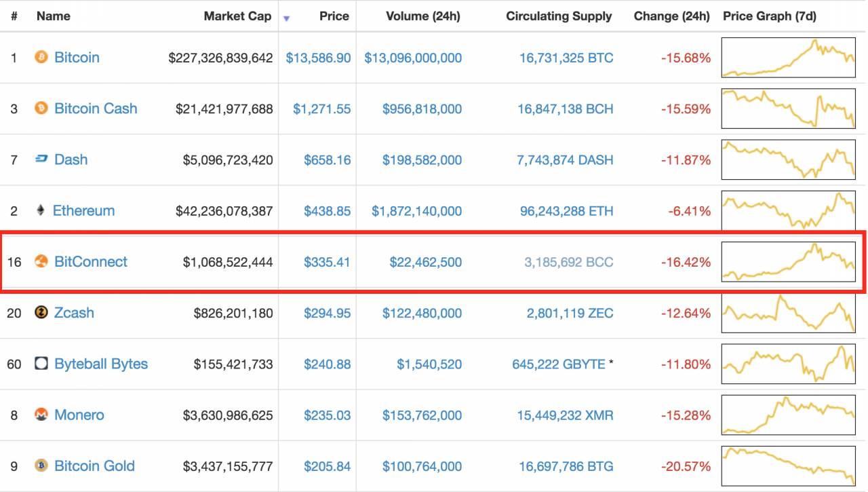Click Bitcoin volume $13,096,000,000
This screenshot has height=492, width=868.
click(413, 58)
